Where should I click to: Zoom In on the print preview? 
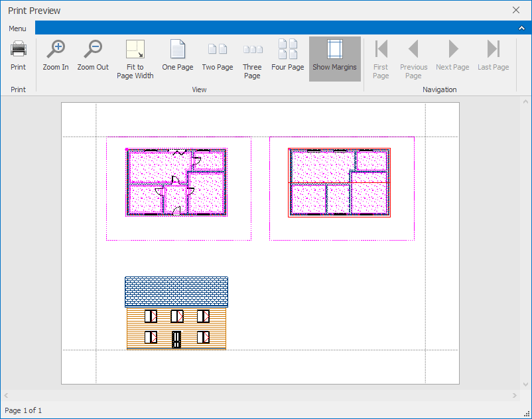click(56, 56)
